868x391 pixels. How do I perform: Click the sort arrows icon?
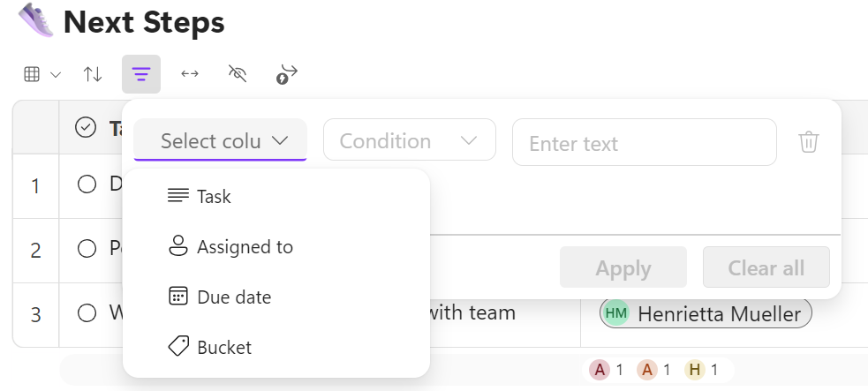coord(93,75)
